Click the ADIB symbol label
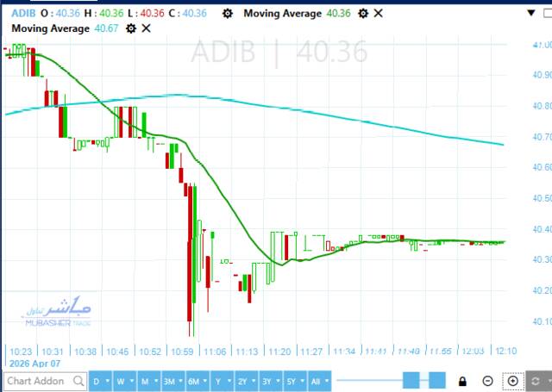Viewport: 552px width, 392px height. click(x=23, y=14)
